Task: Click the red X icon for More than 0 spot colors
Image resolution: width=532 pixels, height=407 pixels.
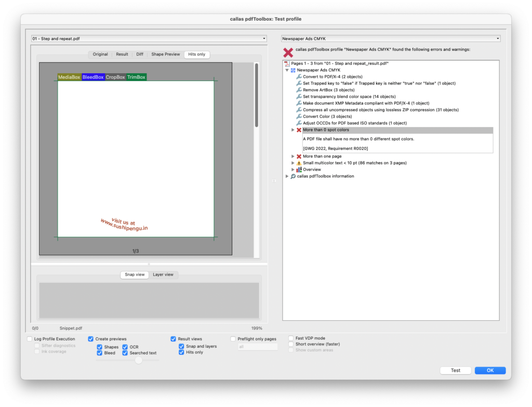Action: pos(298,130)
